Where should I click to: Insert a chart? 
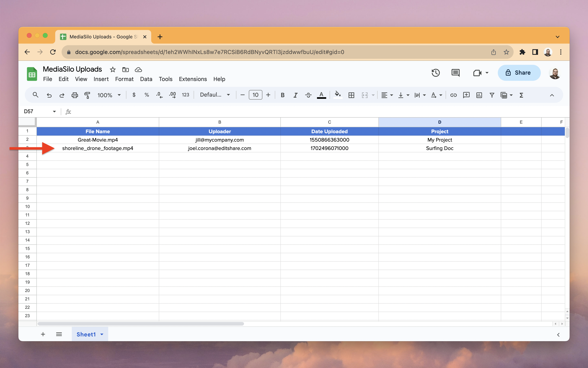pyautogui.click(x=479, y=95)
